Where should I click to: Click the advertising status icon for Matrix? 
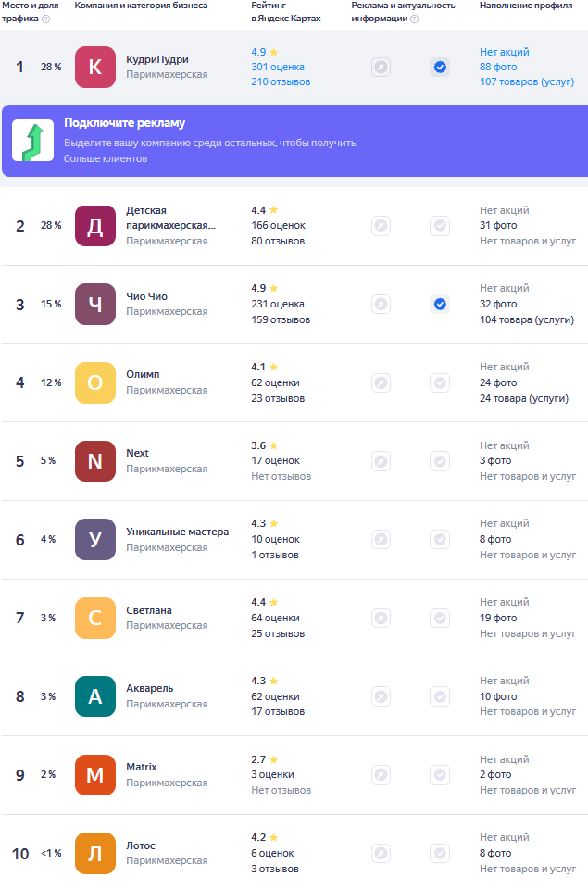click(381, 775)
